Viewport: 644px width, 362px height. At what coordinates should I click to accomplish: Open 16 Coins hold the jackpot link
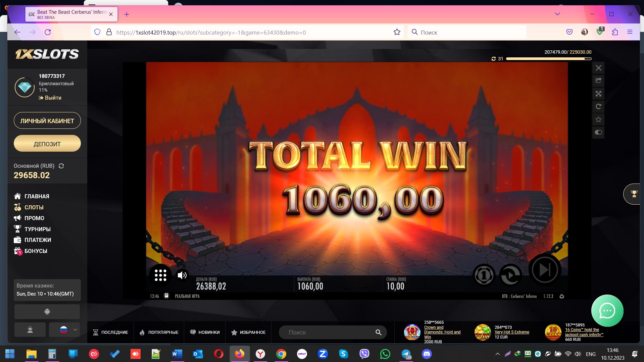tap(584, 332)
